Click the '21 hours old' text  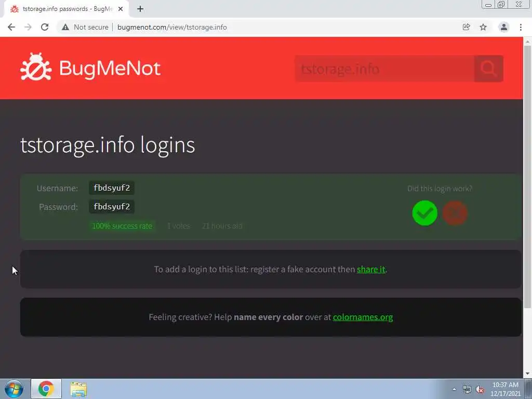[222, 226]
